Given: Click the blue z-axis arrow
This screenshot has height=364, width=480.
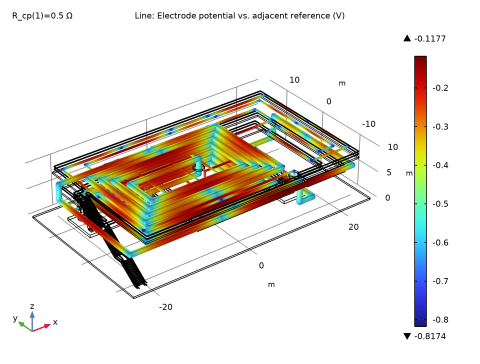Looking at the screenshot, I should [32, 321].
